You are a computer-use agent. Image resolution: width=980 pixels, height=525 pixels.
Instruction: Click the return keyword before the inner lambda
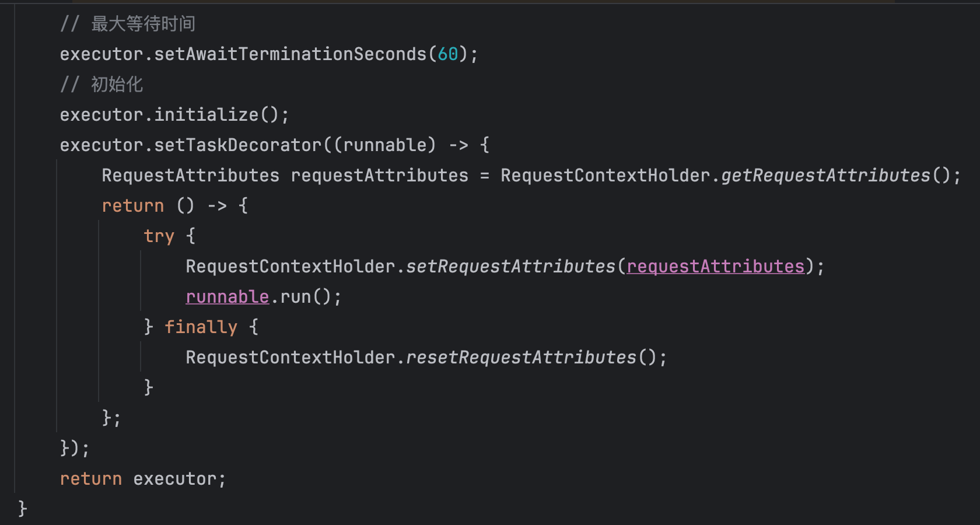point(132,206)
